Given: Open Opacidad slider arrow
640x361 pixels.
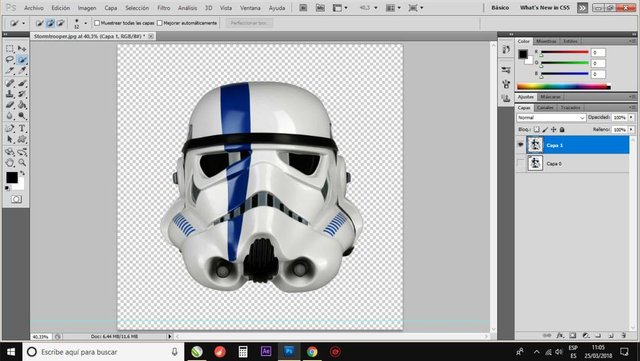Looking at the screenshot, I should click(631, 118).
